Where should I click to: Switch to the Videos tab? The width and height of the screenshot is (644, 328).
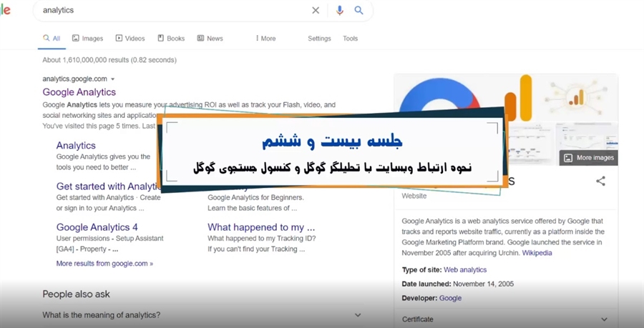(x=130, y=38)
